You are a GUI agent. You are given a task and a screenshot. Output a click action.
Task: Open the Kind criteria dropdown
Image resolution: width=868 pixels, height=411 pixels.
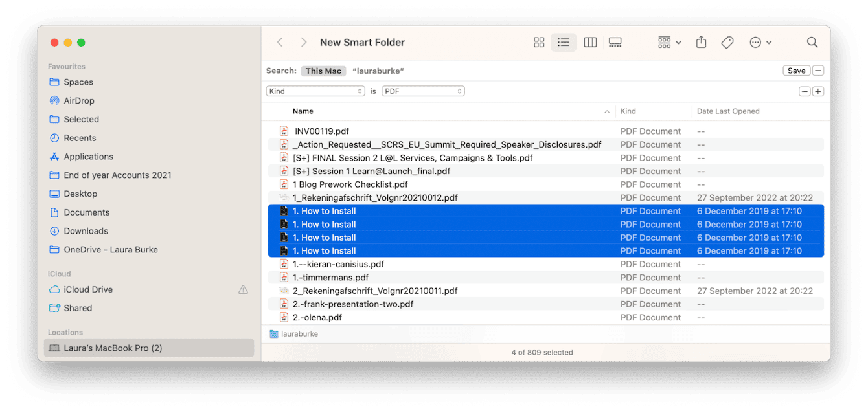[315, 91]
